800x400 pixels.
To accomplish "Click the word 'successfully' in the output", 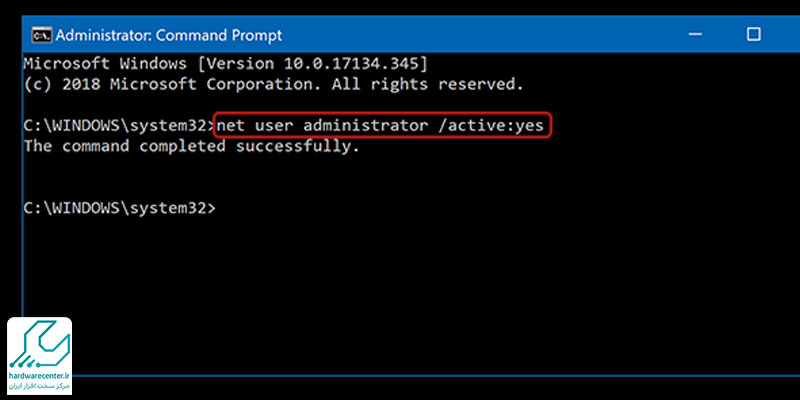I will pos(298,146).
